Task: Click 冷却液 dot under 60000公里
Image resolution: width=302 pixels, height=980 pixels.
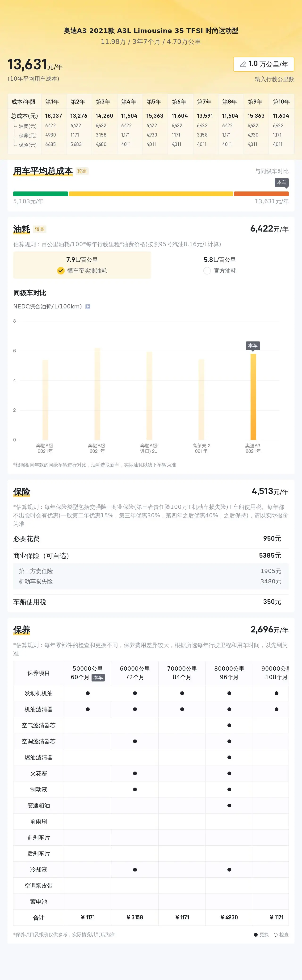Action: pyautogui.click(x=135, y=869)
